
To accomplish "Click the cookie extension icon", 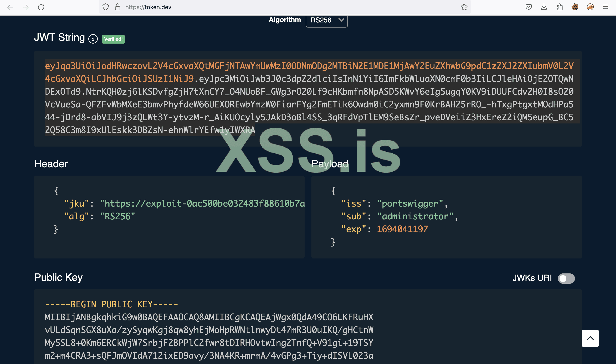I will point(575,7).
